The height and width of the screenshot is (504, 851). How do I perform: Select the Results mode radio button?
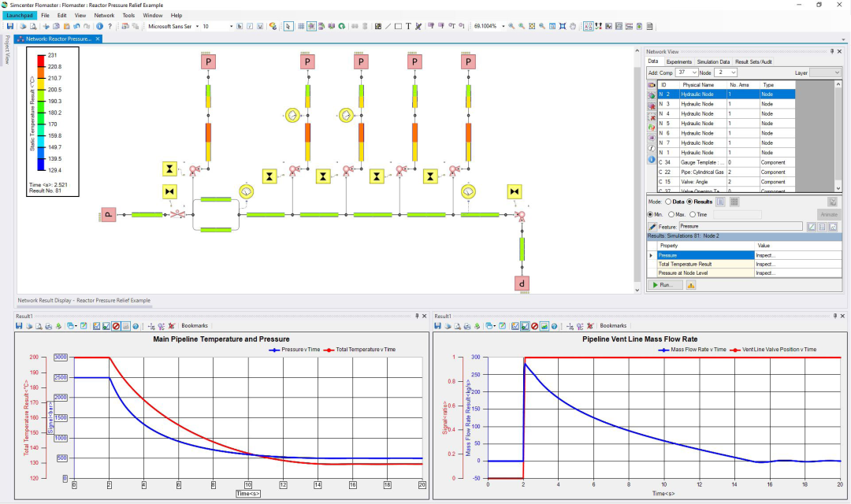coord(689,202)
